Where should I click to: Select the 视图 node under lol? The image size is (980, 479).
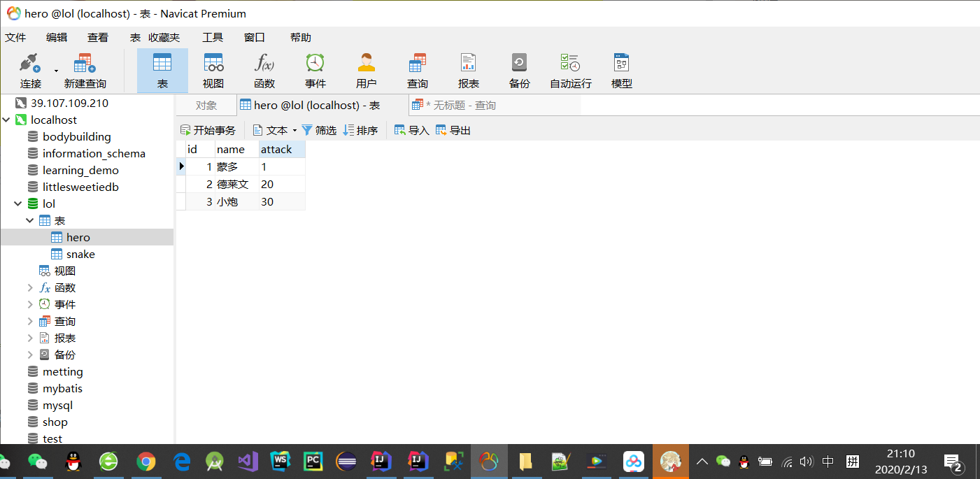(64, 271)
